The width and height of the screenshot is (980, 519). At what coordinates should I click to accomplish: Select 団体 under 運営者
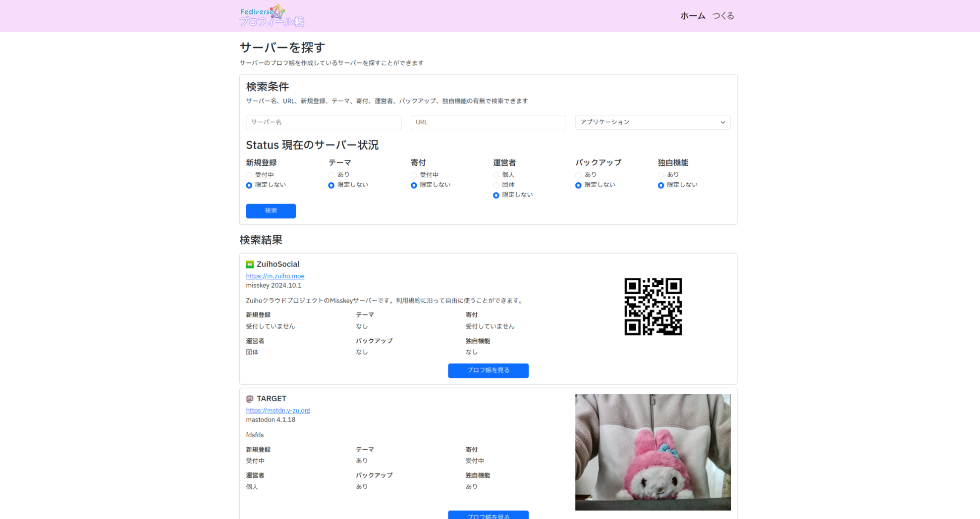point(496,185)
